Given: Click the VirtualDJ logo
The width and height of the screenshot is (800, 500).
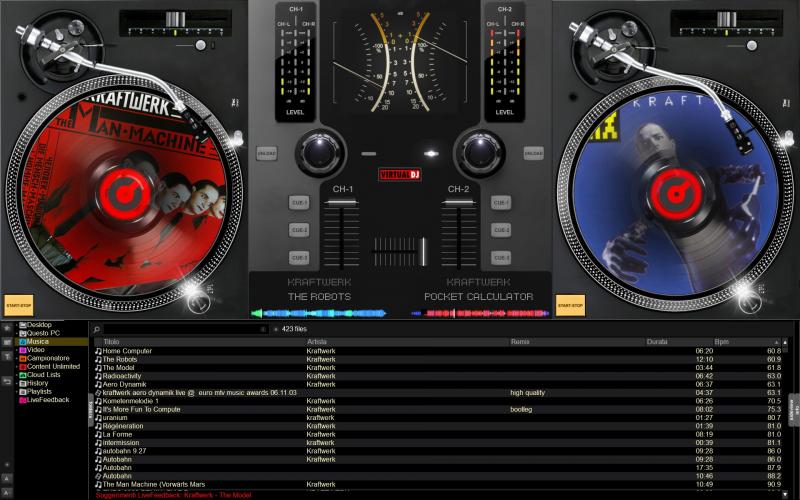Looking at the screenshot, I should [x=400, y=175].
